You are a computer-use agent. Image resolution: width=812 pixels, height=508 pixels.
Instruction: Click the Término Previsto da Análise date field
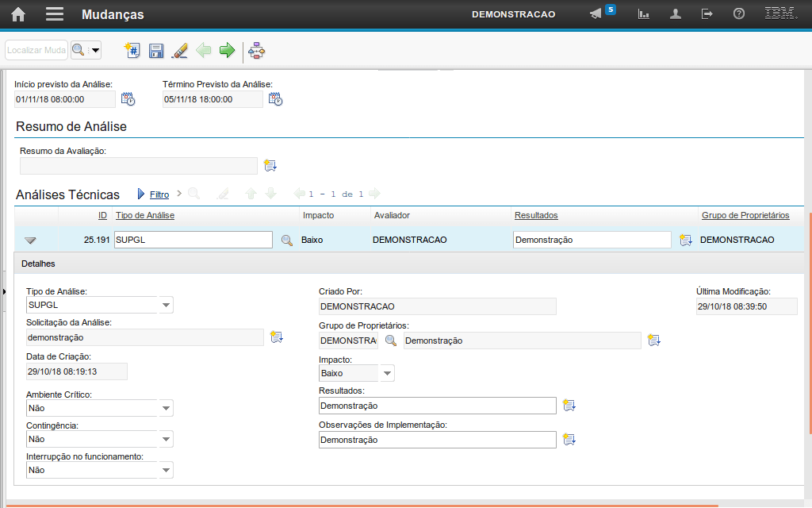pyautogui.click(x=213, y=99)
